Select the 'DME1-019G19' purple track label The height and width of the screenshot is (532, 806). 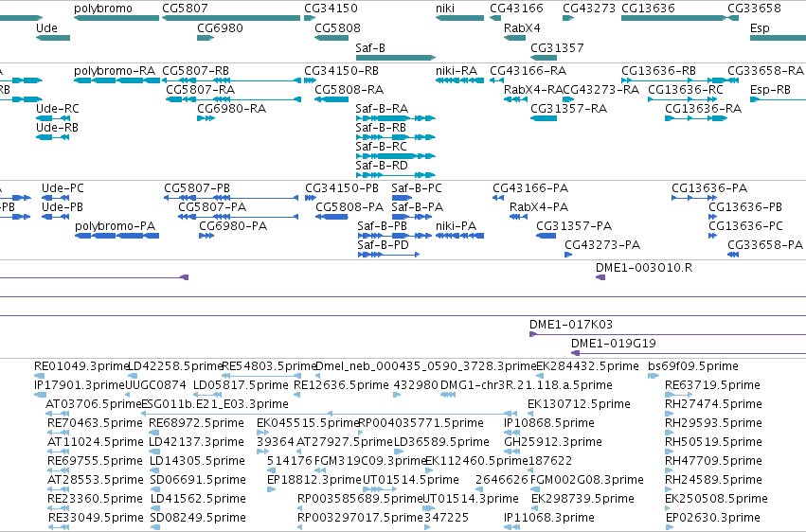click(614, 344)
